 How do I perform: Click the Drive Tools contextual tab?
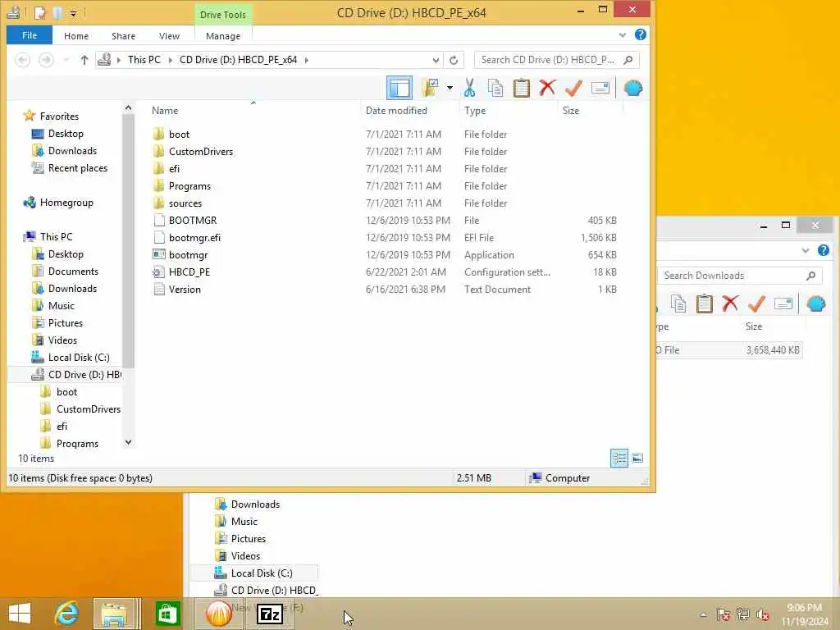click(223, 15)
